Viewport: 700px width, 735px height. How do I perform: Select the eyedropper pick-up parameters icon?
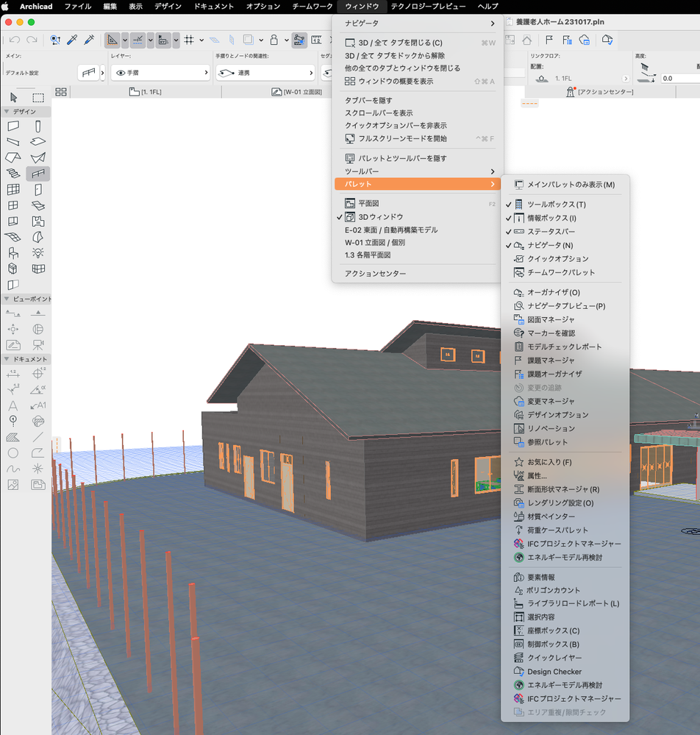pos(71,40)
